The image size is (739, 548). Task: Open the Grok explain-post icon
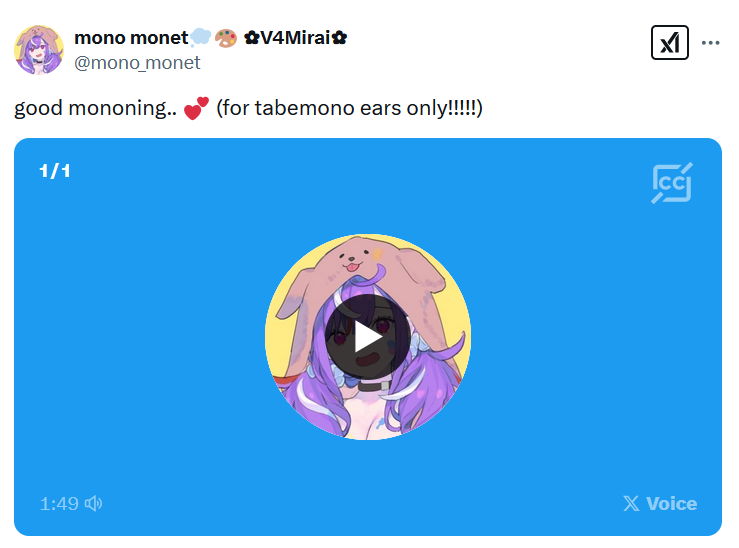669,42
